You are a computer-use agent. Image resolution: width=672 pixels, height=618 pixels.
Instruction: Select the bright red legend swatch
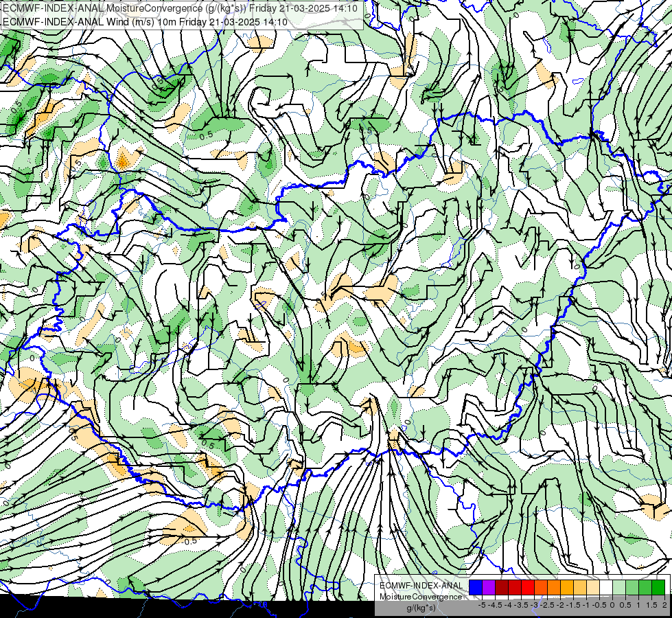(528, 587)
